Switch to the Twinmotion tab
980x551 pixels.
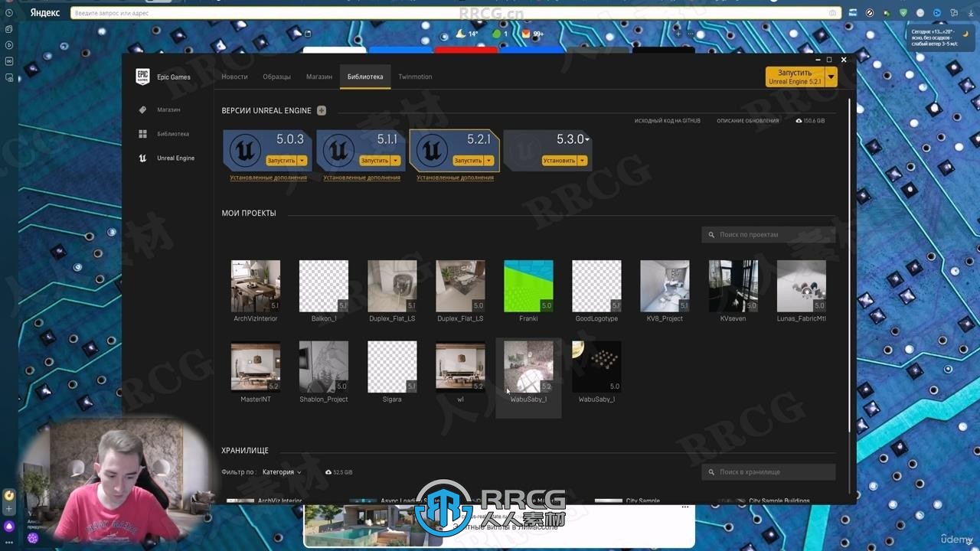tap(415, 77)
